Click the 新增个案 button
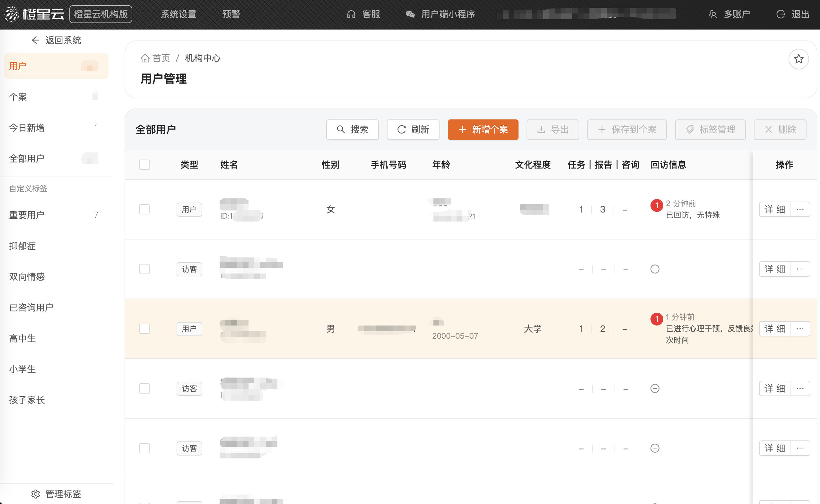This screenshot has height=504, width=820. pyautogui.click(x=483, y=130)
